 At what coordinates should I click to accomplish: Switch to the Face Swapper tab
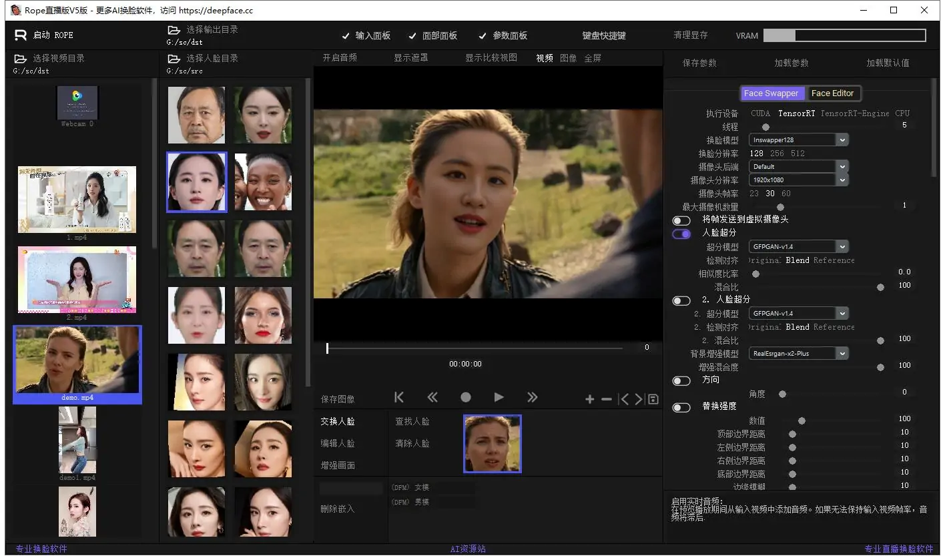771,93
